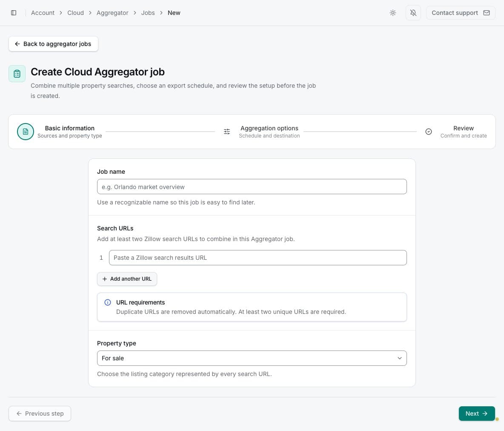The image size is (504, 431).
Task: Select the Basic information step icon
Action: (26, 132)
